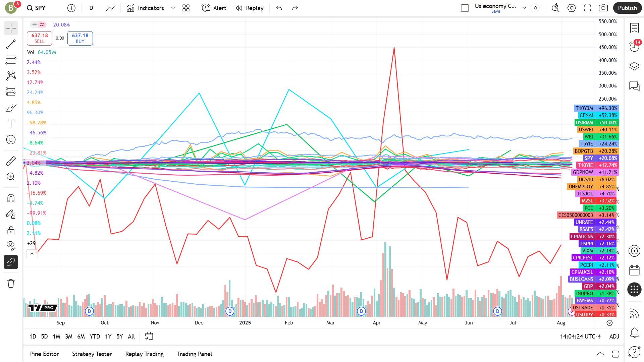Open the Alerts clock panel

(x=634, y=46)
